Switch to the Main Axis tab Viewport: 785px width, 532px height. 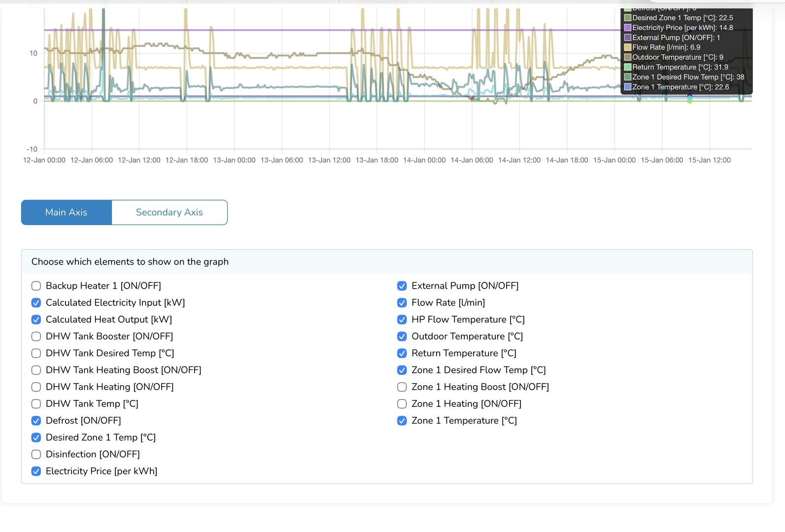pyautogui.click(x=66, y=212)
